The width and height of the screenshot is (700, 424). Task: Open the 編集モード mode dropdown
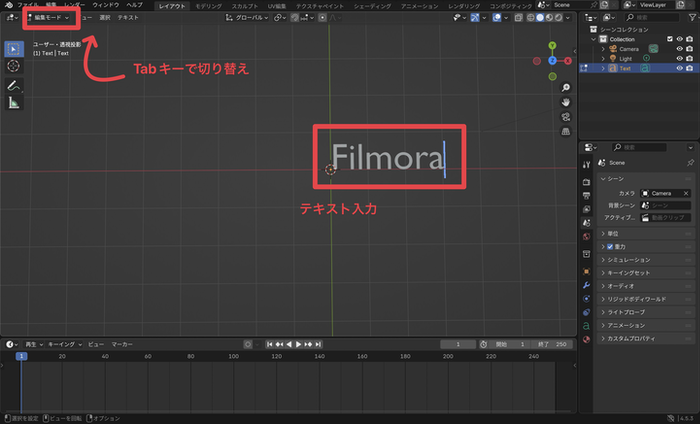tap(48, 18)
